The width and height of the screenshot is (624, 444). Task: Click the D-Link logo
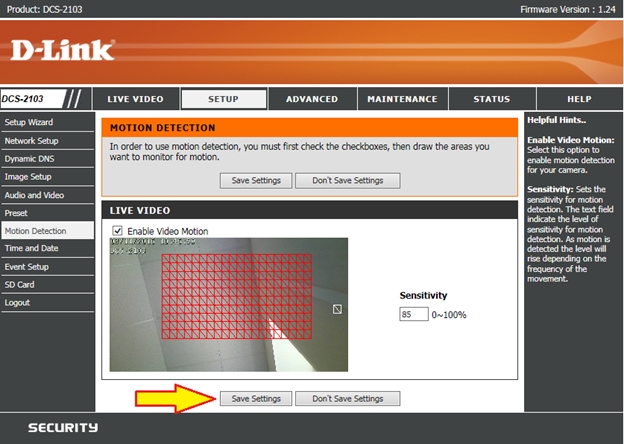[x=63, y=49]
